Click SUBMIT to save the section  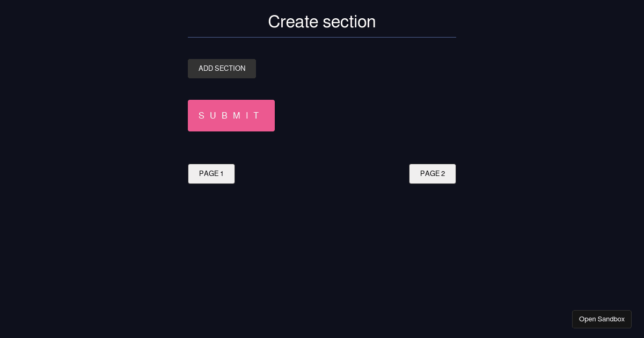pos(231,115)
